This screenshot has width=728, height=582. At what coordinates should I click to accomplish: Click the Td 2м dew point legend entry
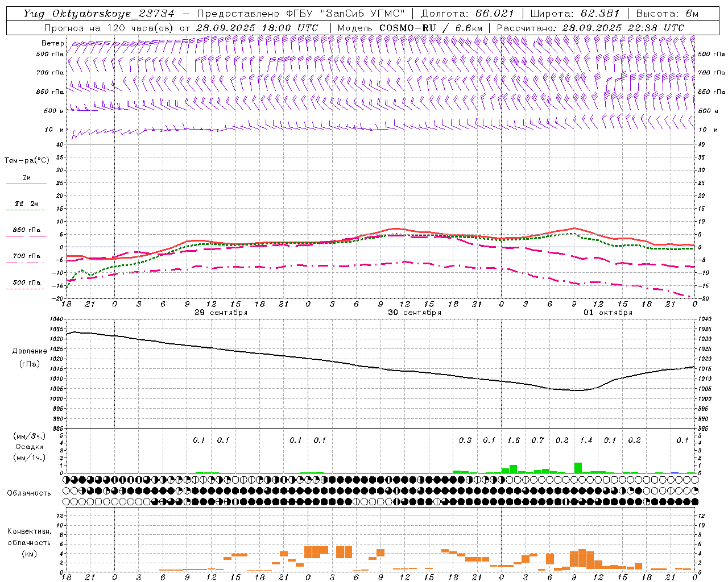coord(26,203)
